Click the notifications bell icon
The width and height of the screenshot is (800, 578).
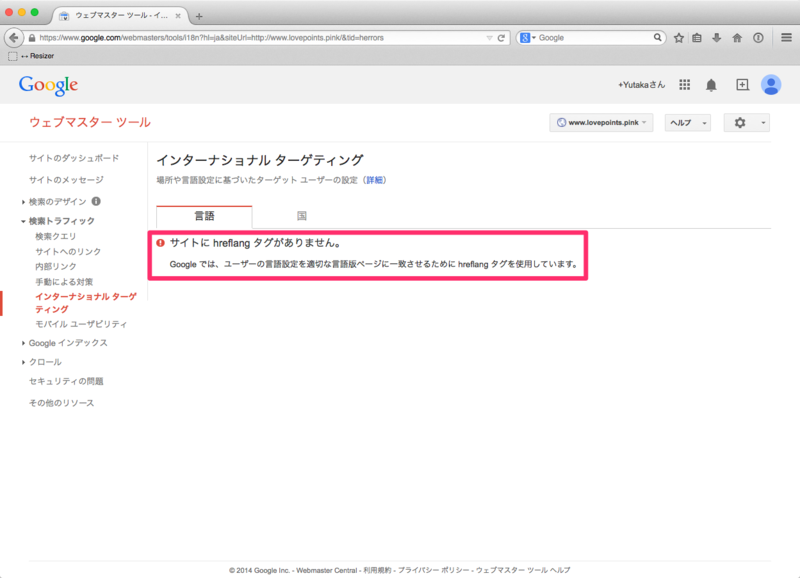(711, 85)
